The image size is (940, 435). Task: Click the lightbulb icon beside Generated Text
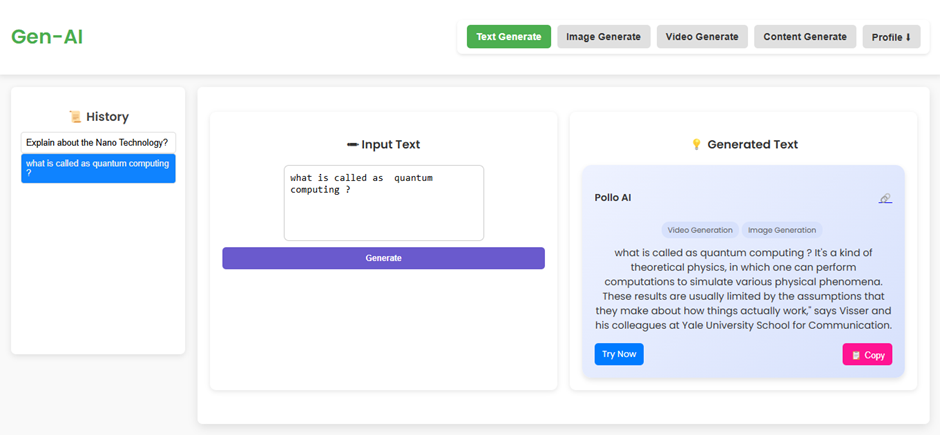click(x=696, y=144)
